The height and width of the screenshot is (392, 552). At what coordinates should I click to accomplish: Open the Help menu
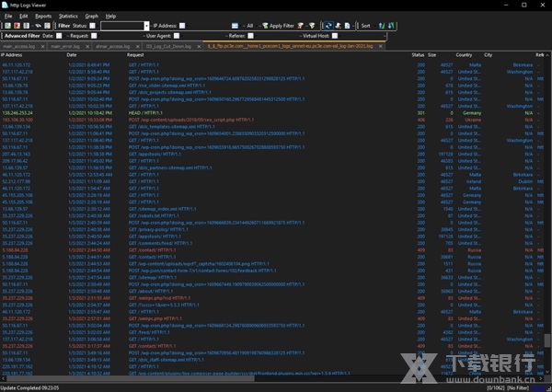point(110,17)
